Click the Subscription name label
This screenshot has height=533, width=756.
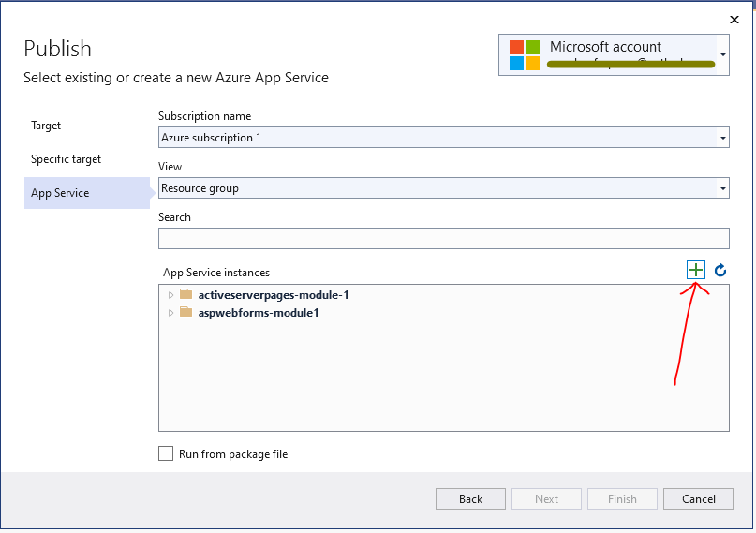pos(204,116)
